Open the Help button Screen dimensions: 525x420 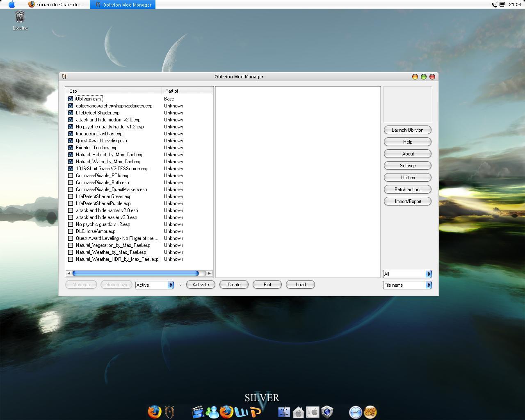pos(408,142)
